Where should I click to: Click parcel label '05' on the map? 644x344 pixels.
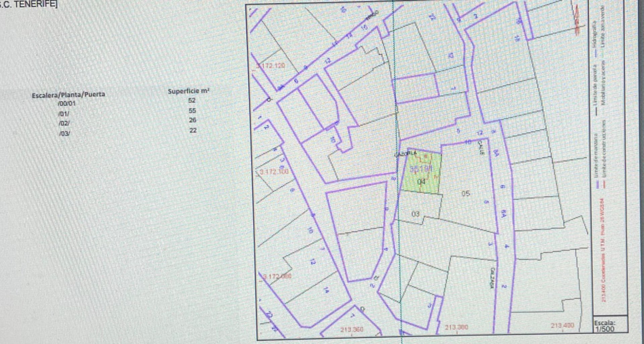(x=466, y=193)
